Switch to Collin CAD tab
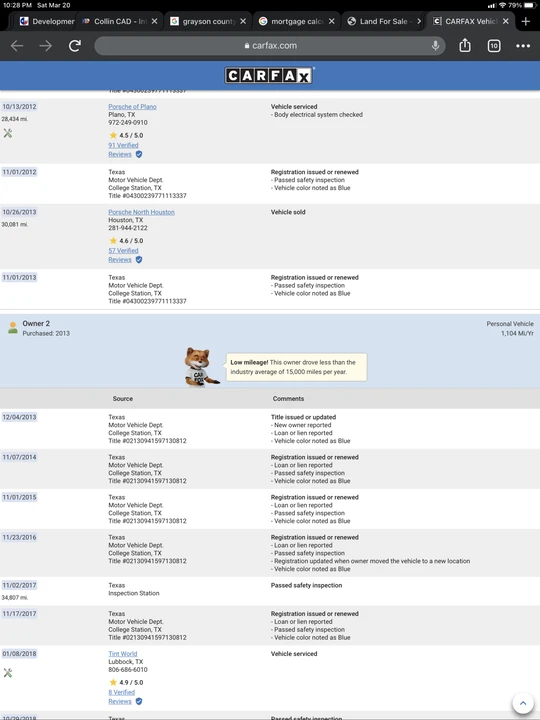This screenshot has width=540, height=720. click(115, 21)
